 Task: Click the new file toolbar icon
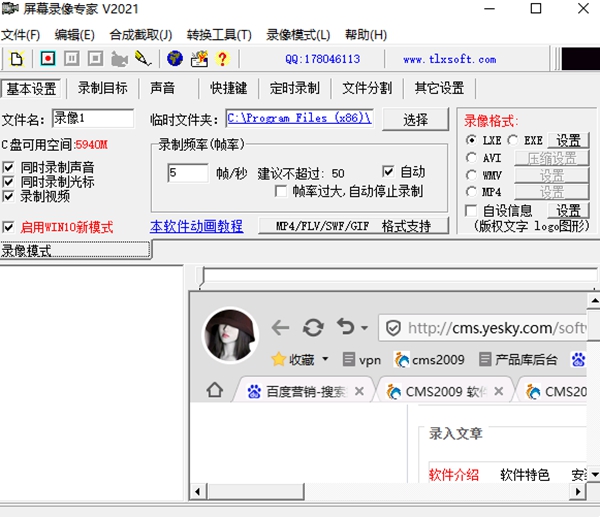coord(15,59)
